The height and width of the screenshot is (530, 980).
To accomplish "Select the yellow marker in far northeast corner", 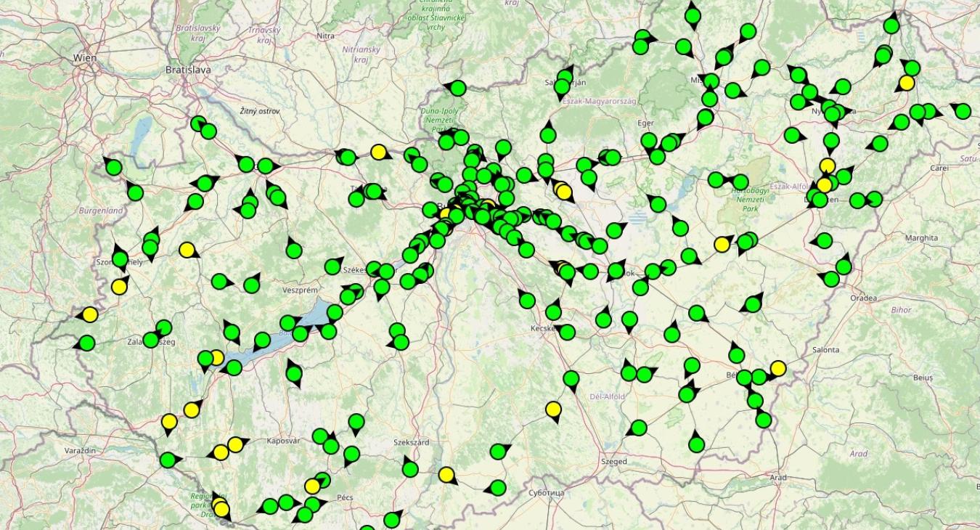I will (906, 83).
